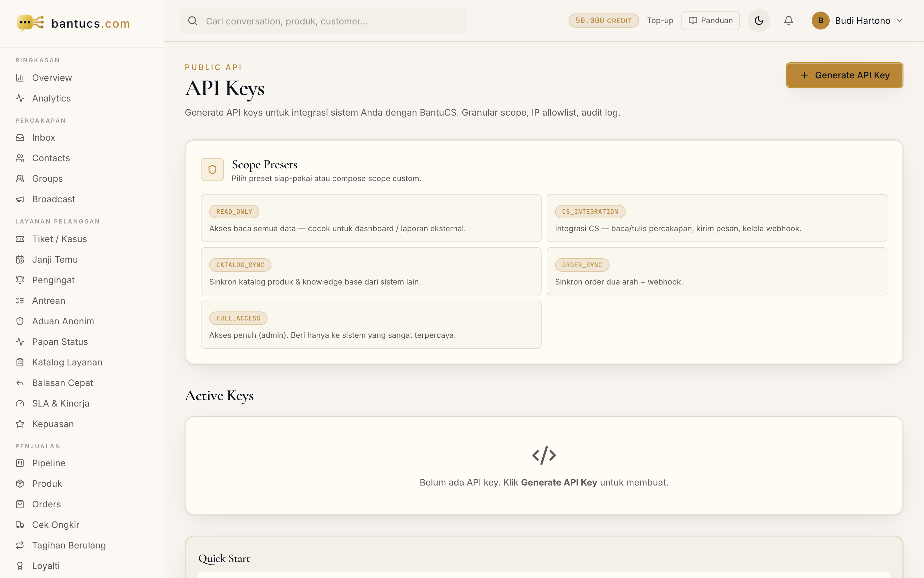Click the Active Keys heading

coord(219,396)
